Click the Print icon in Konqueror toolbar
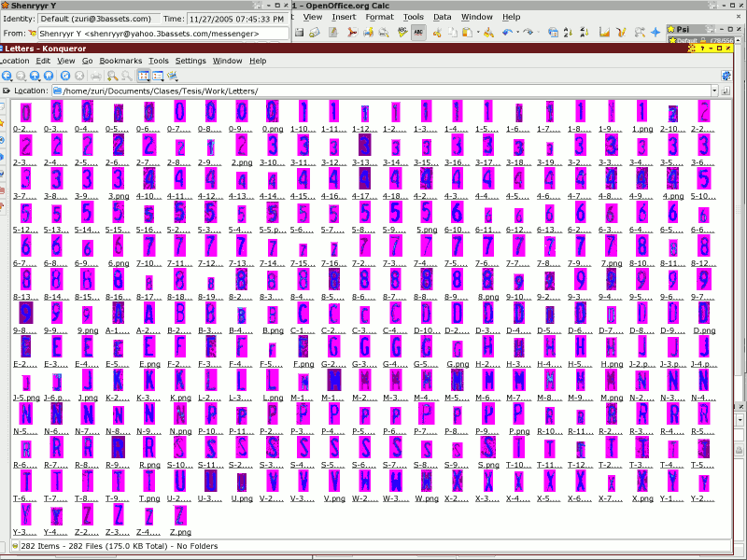747x560 pixels. tap(94, 76)
